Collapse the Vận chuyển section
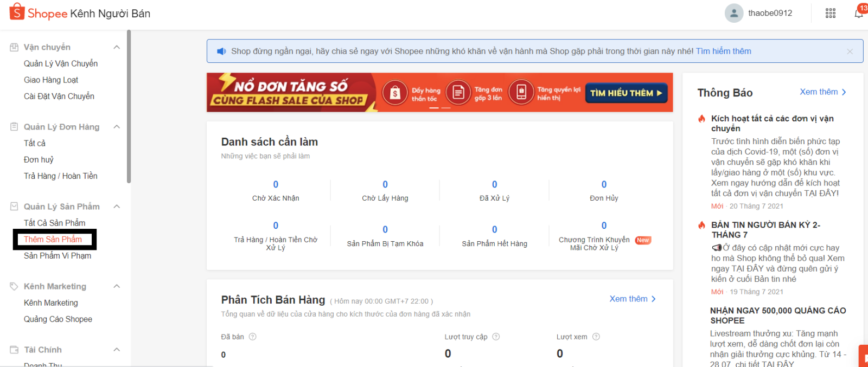Viewport: 868px width, 367px height. pos(117,47)
